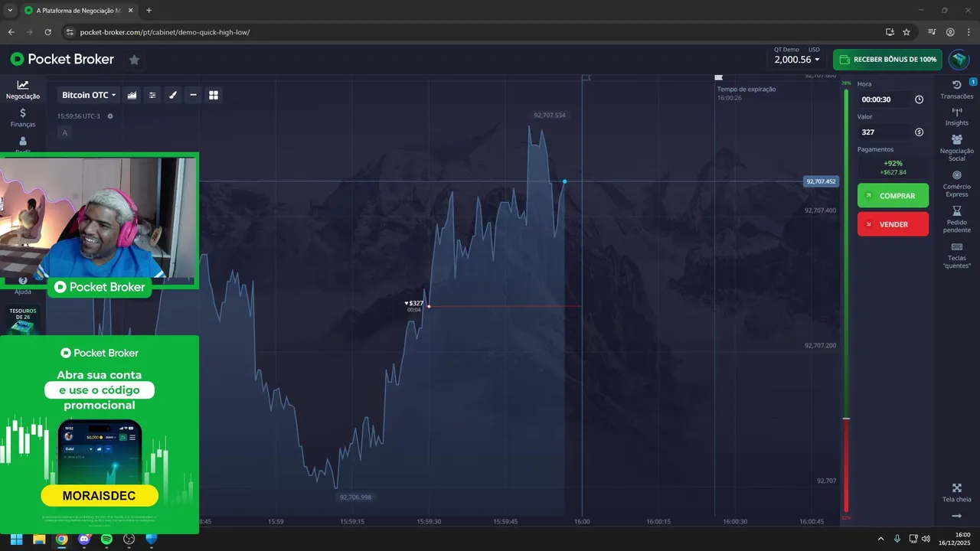Open the Transações history panel

(x=956, y=90)
